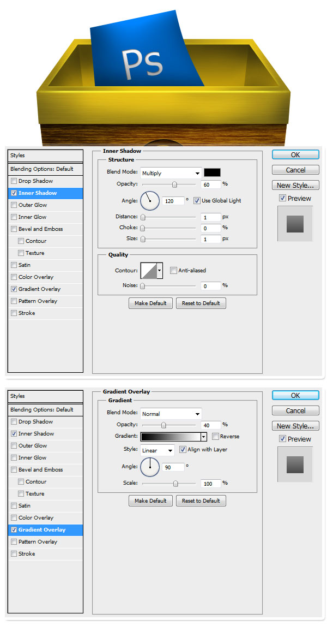Click the Noise slider handle
The width and height of the screenshot is (327, 644).
(x=143, y=286)
